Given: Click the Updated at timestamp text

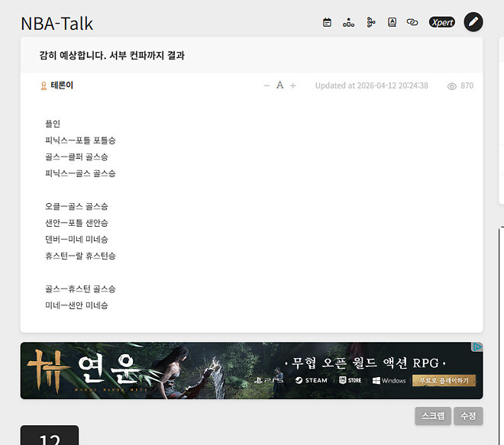Looking at the screenshot, I should tap(372, 85).
